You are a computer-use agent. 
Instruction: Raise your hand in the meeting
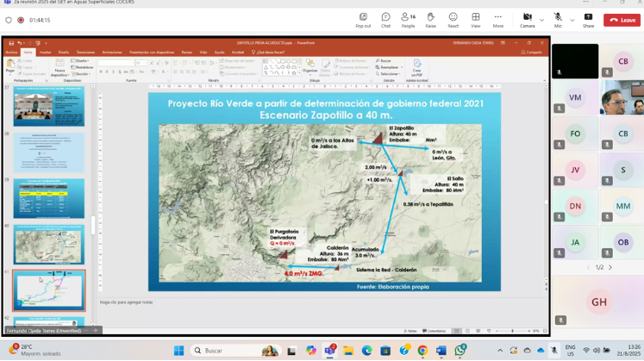(430, 20)
